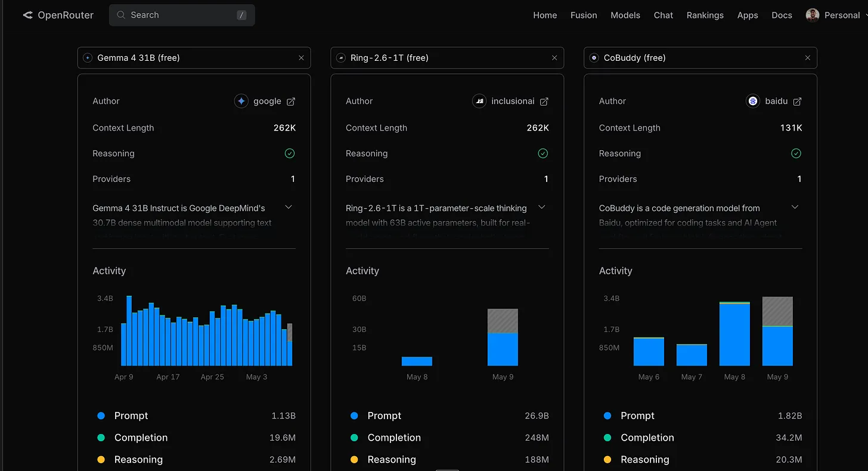Remove Ring-2.6-1T model with X icon
The image size is (868, 471).
[554, 58]
